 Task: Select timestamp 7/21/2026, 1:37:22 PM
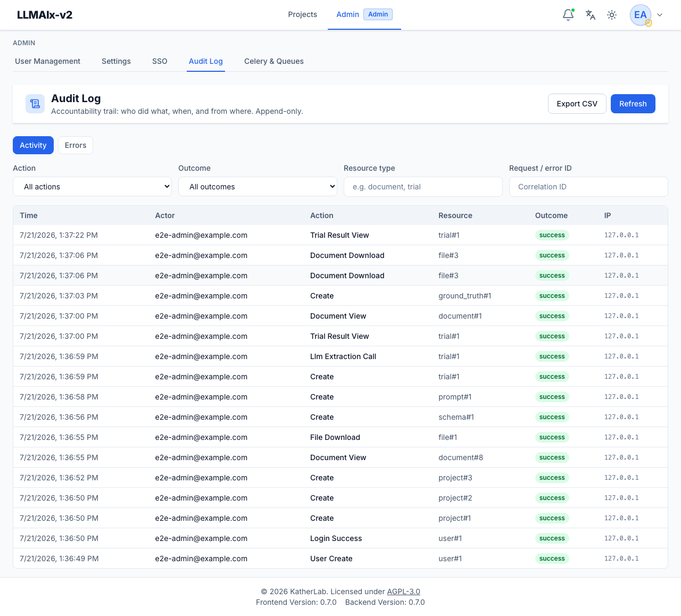coord(59,235)
